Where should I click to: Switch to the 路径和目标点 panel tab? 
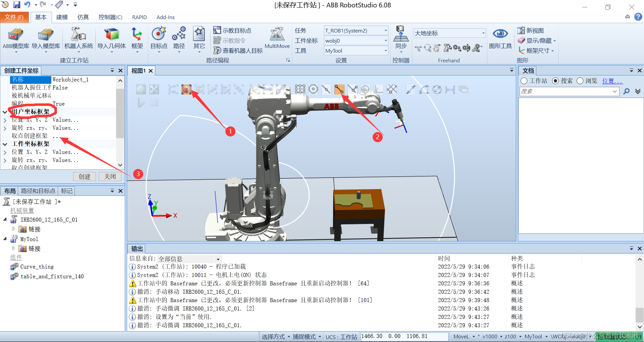point(38,191)
